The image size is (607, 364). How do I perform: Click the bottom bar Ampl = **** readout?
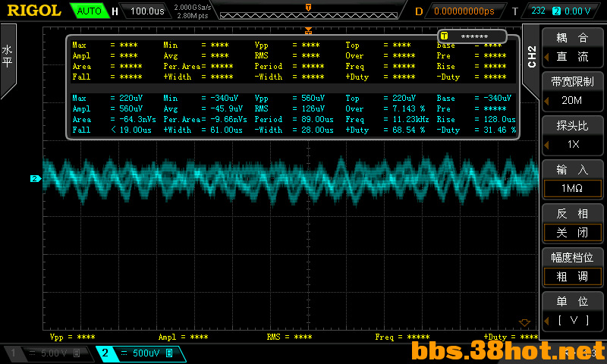(183, 337)
